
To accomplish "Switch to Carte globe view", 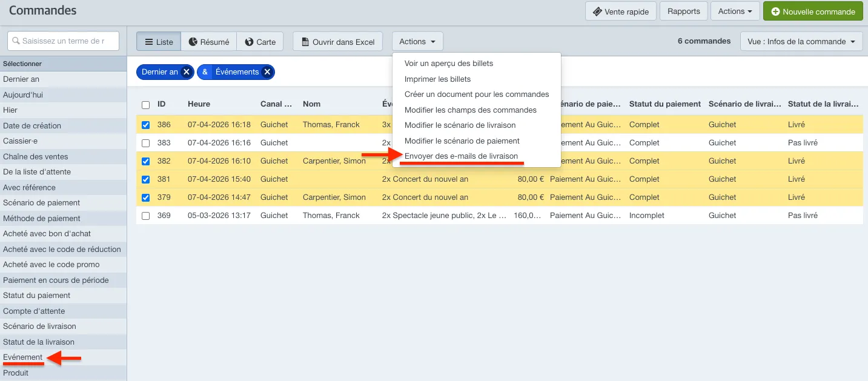I will click(x=260, y=42).
